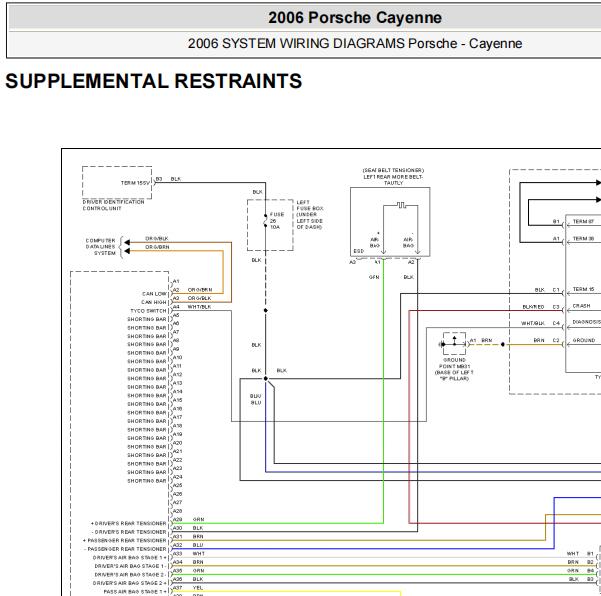Image resolution: width=601 pixels, height=596 pixels.
Task: Click the TERM 87 label at pin B1
Action: coord(583,222)
